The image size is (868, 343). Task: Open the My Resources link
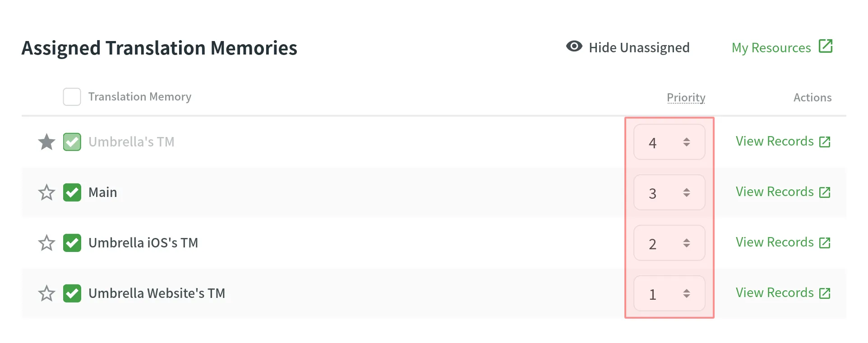click(x=771, y=48)
